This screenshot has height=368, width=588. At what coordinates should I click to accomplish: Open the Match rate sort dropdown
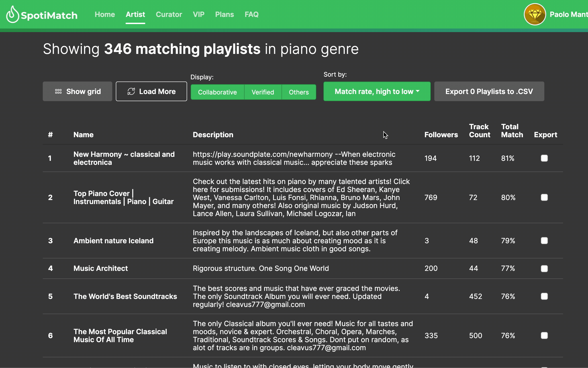pyautogui.click(x=377, y=92)
